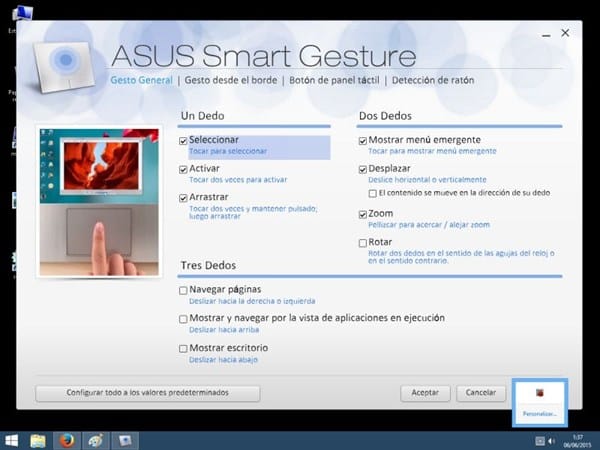Image resolution: width=600 pixels, height=450 pixels.
Task: Open File Explorer from the taskbar
Action: [38, 441]
